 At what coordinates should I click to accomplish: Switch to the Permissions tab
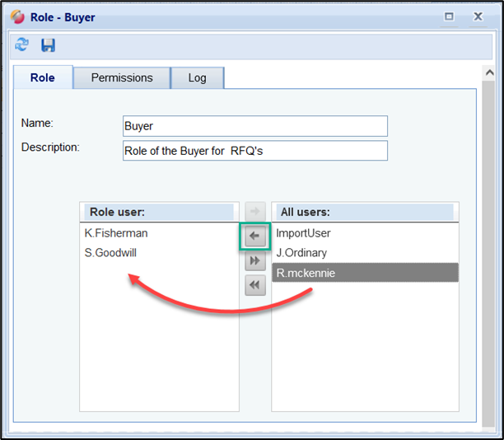(x=122, y=77)
